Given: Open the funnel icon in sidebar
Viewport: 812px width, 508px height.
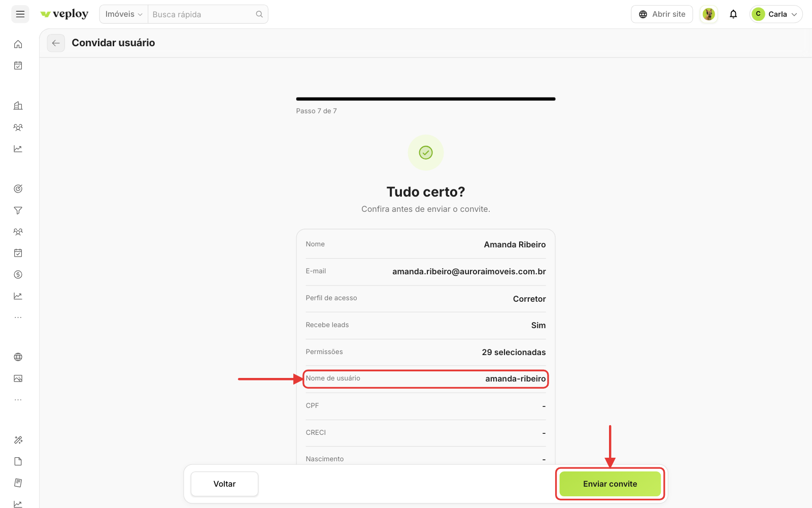Looking at the screenshot, I should (18, 210).
